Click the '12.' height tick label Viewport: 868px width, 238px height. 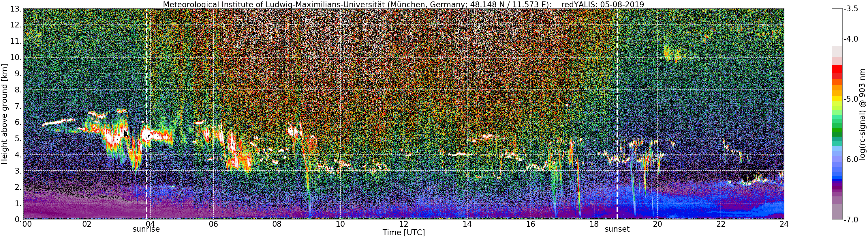tap(16, 25)
